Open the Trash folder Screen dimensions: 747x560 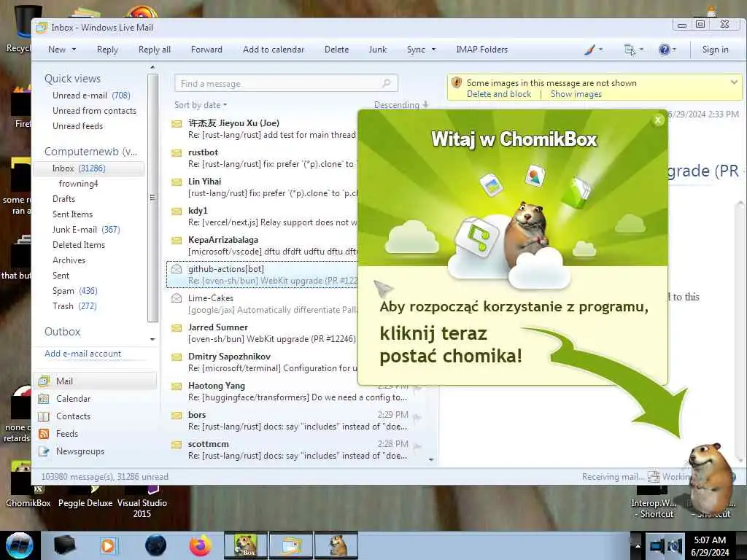point(74,306)
